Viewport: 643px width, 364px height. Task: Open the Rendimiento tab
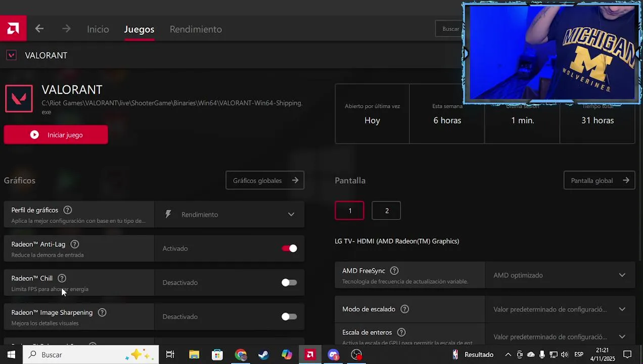click(x=196, y=29)
